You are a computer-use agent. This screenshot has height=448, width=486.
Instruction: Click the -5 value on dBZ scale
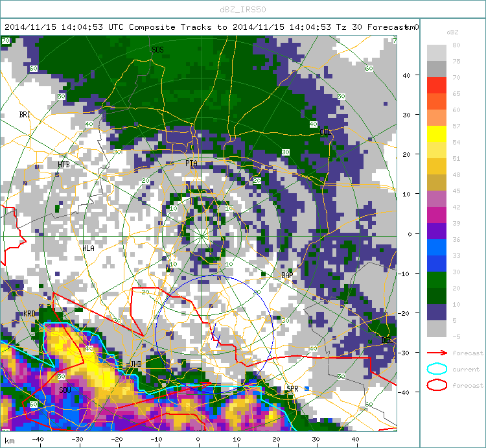point(456,336)
